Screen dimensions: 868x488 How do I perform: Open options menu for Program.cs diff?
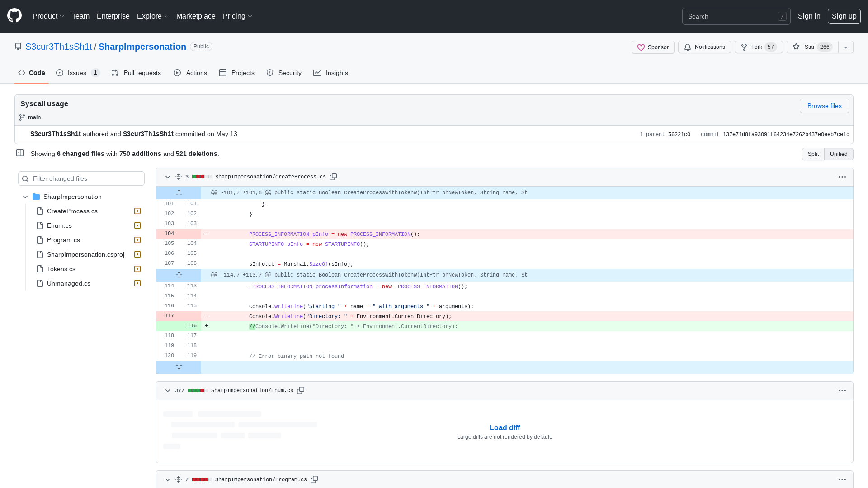pyautogui.click(x=842, y=480)
